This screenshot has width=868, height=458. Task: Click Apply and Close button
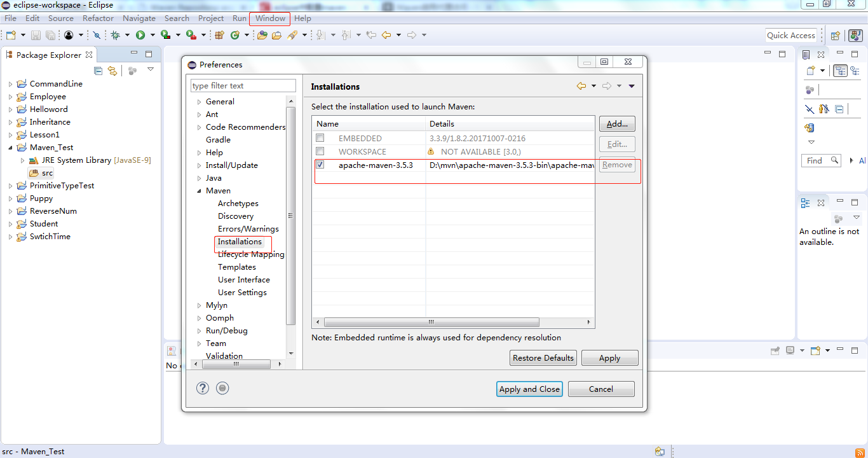tap(529, 389)
